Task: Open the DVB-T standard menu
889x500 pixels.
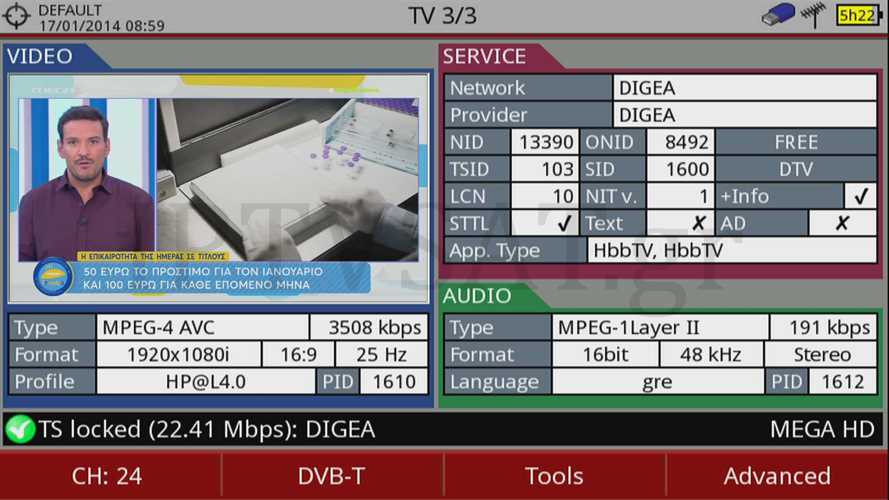Action: pyautogui.click(x=331, y=476)
